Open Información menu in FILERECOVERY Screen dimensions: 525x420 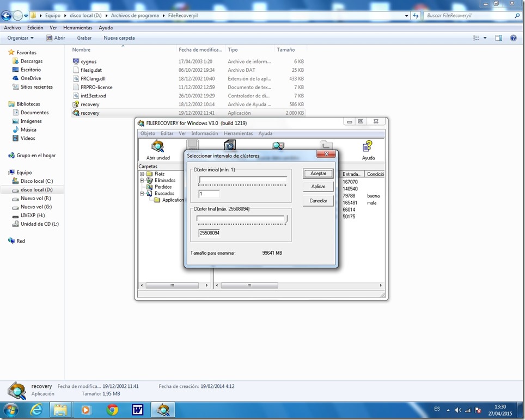pyautogui.click(x=205, y=133)
